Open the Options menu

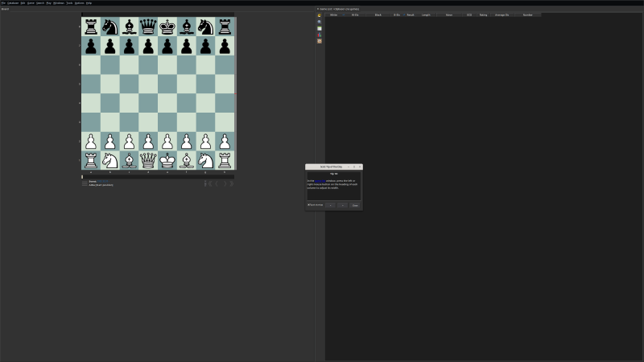point(79,2)
